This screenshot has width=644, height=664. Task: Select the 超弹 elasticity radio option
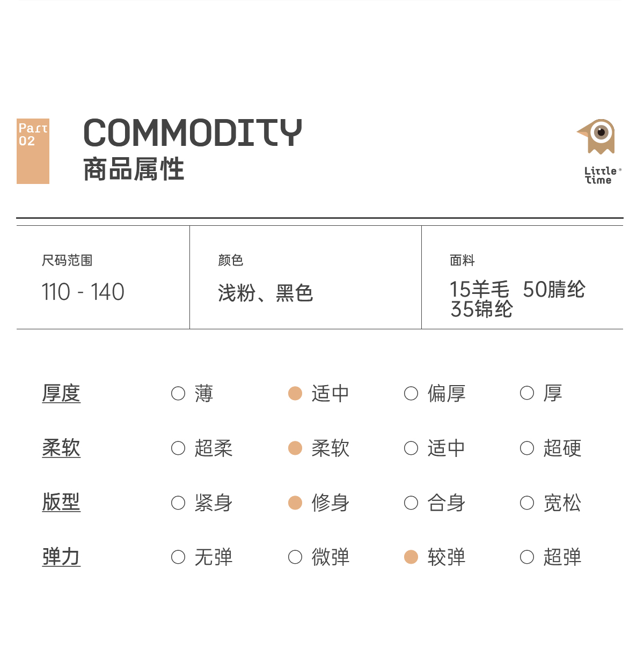527,557
